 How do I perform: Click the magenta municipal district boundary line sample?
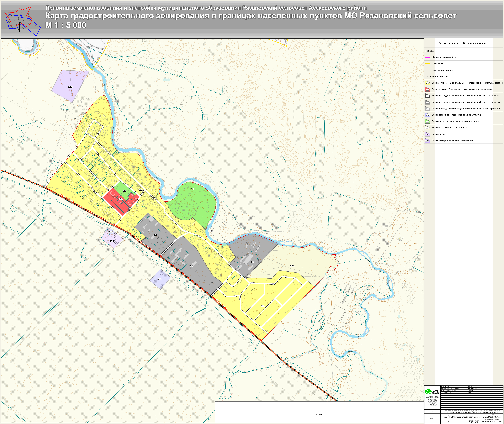(428, 57)
